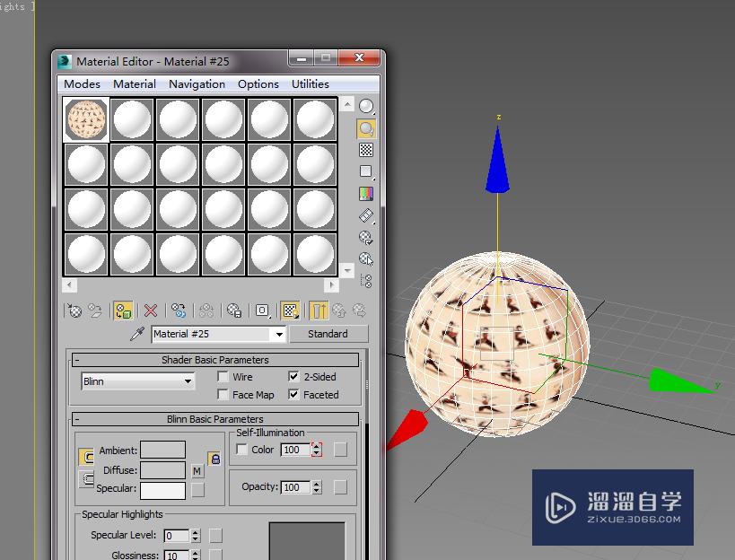Click the Navigation menu
This screenshot has height=560, width=735.
click(197, 83)
